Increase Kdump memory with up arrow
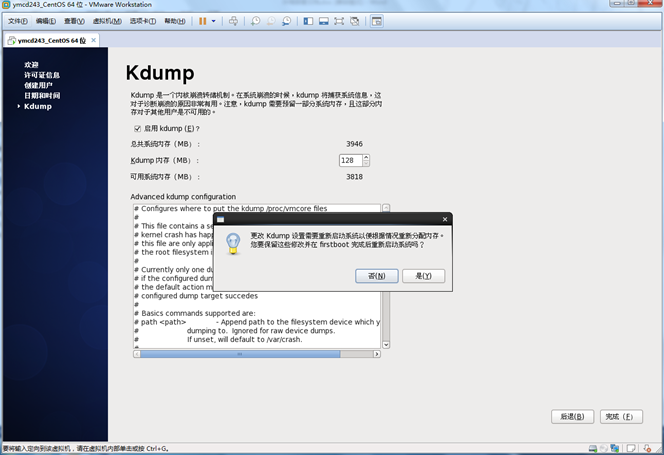This screenshot has height=455, width=664. pyautogui.click(x=366, y=158)
